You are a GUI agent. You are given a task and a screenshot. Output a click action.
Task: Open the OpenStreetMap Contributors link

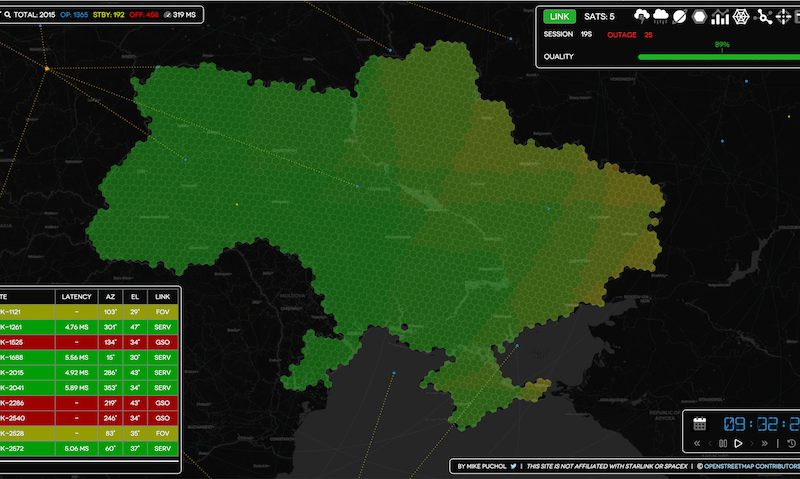pyautogui.click(x=745, y=466)
